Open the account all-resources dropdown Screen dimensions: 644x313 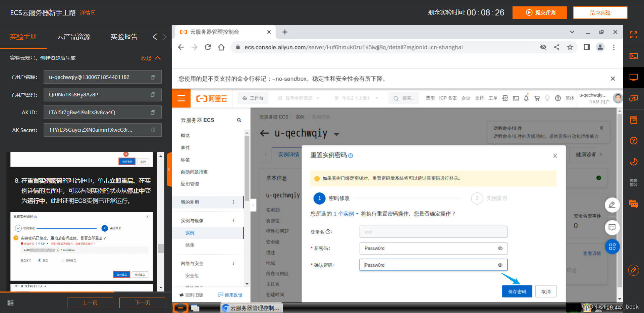[299, 98]
